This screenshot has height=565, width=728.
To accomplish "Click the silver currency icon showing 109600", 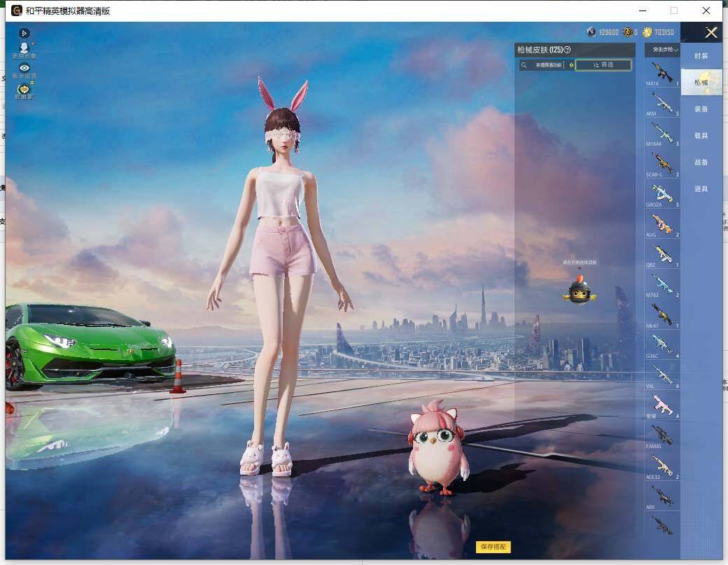I will (591, 32).
